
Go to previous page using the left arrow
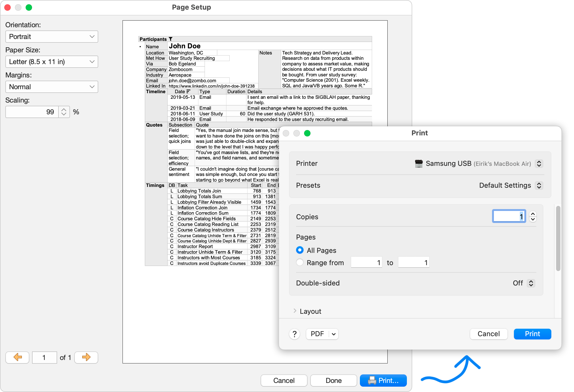(17, 357)
